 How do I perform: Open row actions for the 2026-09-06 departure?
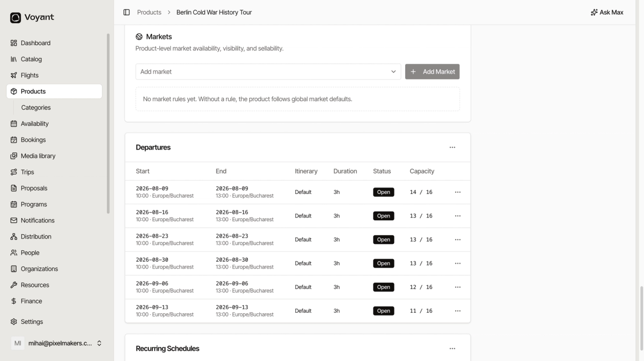(458, 287)
